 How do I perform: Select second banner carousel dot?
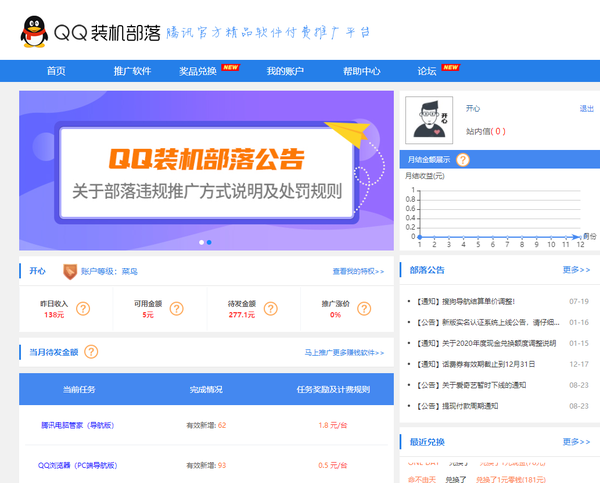[x=209, y=242]
